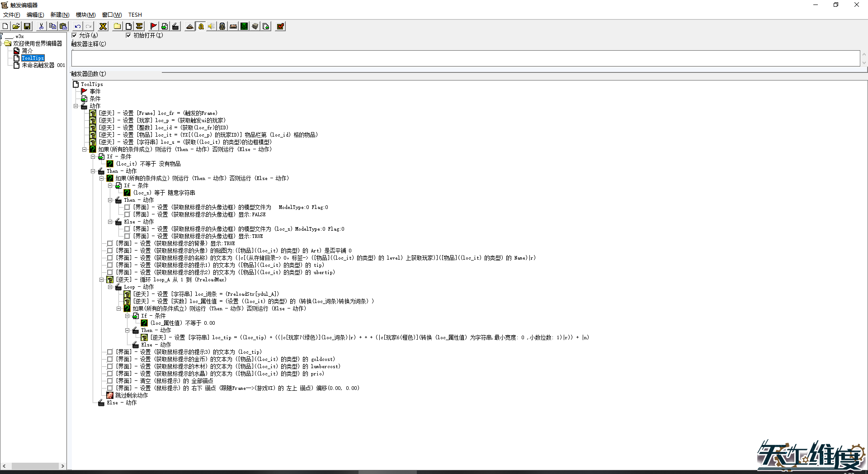Open the Sound Editor speaker icon
This screenshot has height=474, width=868.
coord(211,26)
